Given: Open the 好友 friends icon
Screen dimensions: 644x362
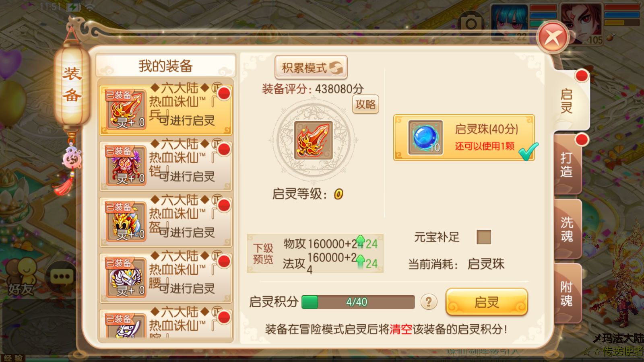Looking at the screenshot, I should [22, 277].
